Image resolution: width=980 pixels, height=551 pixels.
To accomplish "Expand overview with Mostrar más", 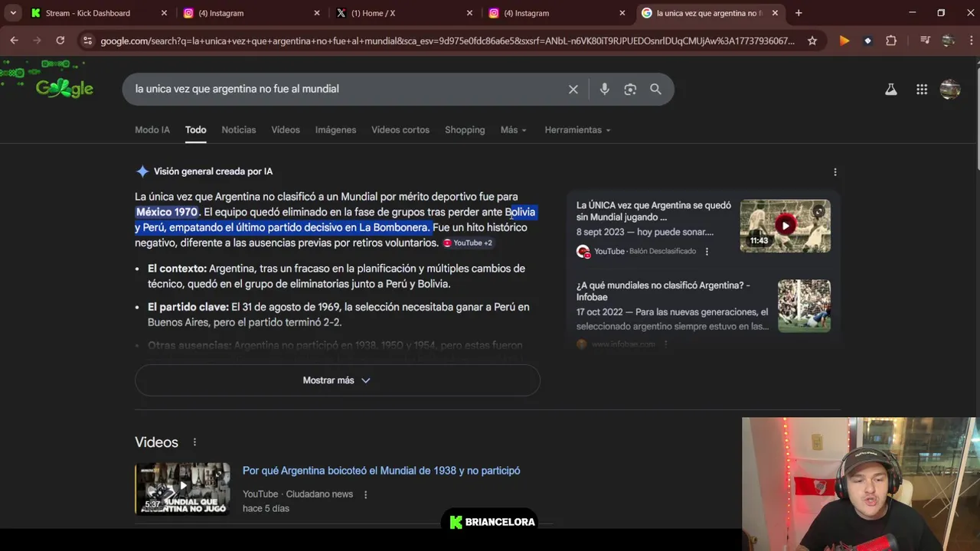I will point(337,380).
